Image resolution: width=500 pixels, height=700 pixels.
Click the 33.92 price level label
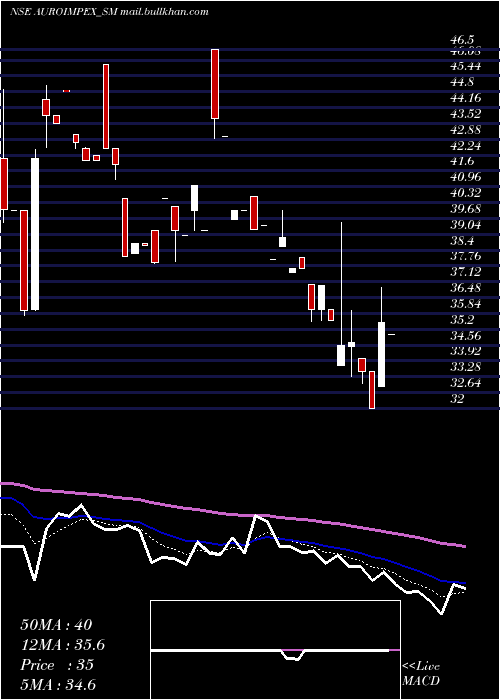click(466, 351)
